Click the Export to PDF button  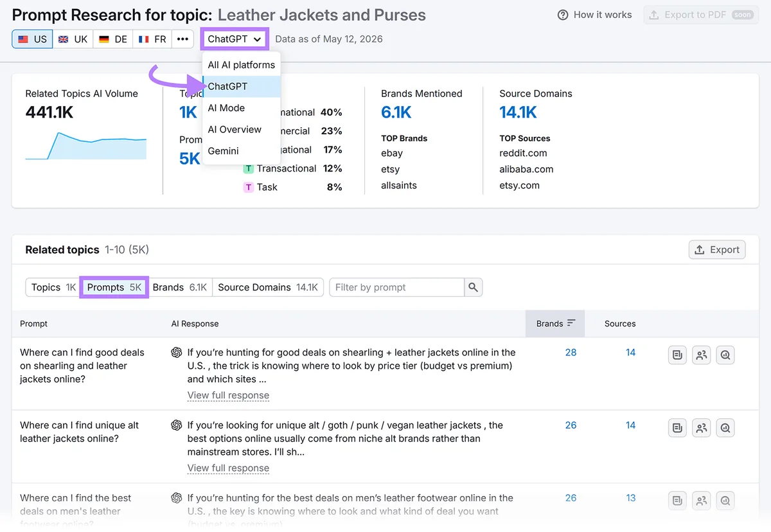(701, 15)
